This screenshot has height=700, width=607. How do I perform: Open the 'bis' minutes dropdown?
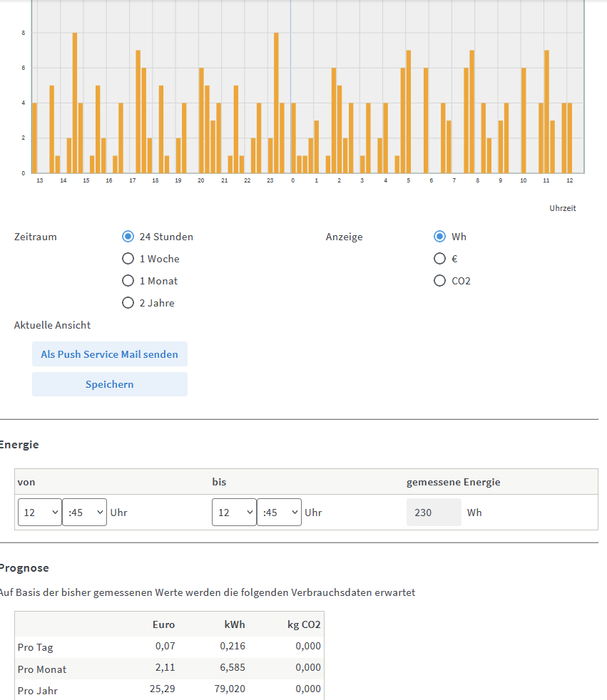pyautogui.click(x=279, y=512)
